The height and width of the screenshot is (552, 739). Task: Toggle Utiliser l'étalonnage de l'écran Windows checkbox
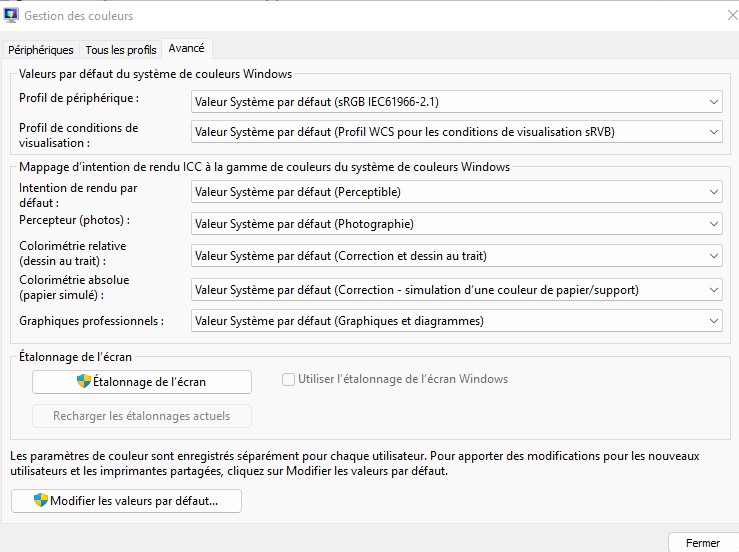pos(288,379)
